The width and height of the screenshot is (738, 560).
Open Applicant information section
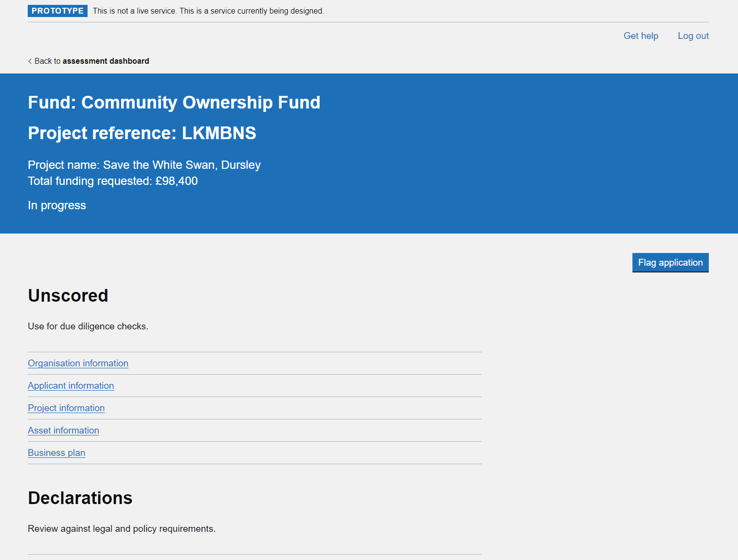click(71, 386)
